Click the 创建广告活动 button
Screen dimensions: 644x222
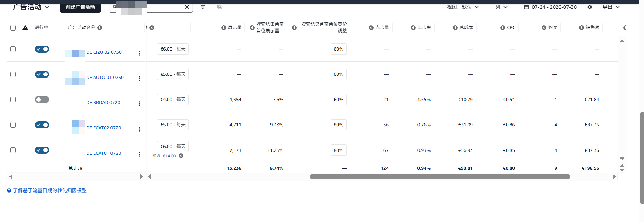80,7
